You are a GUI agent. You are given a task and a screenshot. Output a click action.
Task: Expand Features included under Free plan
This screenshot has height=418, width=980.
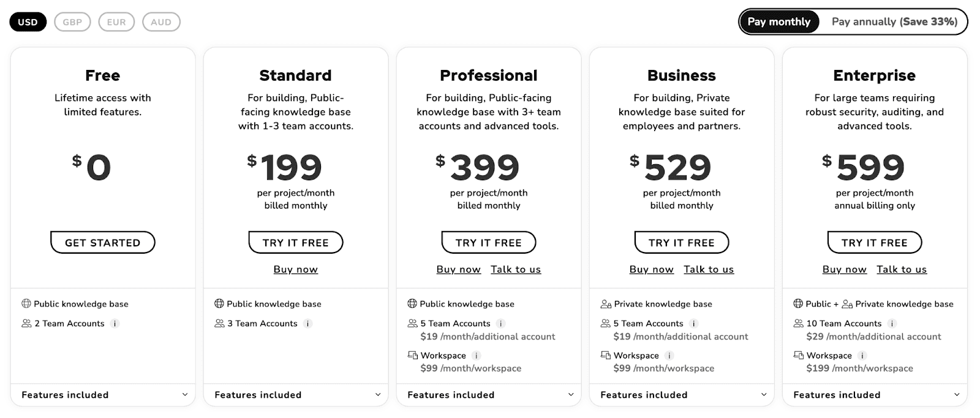click(103, 395)
